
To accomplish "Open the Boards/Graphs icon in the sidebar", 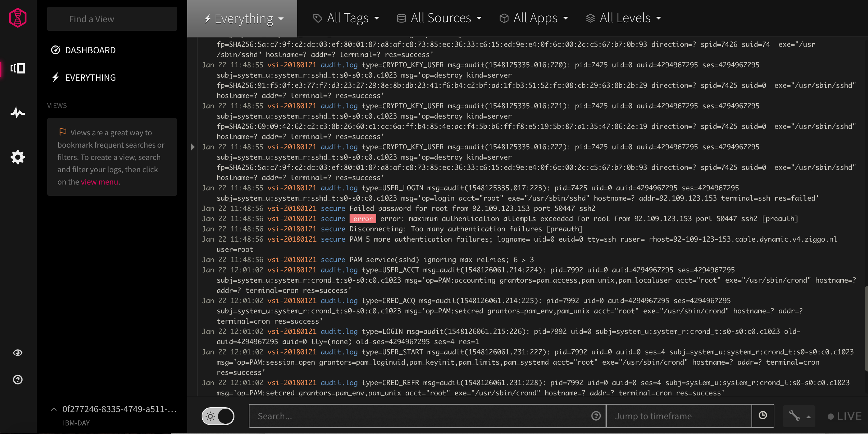I will [x=18, y=113].
